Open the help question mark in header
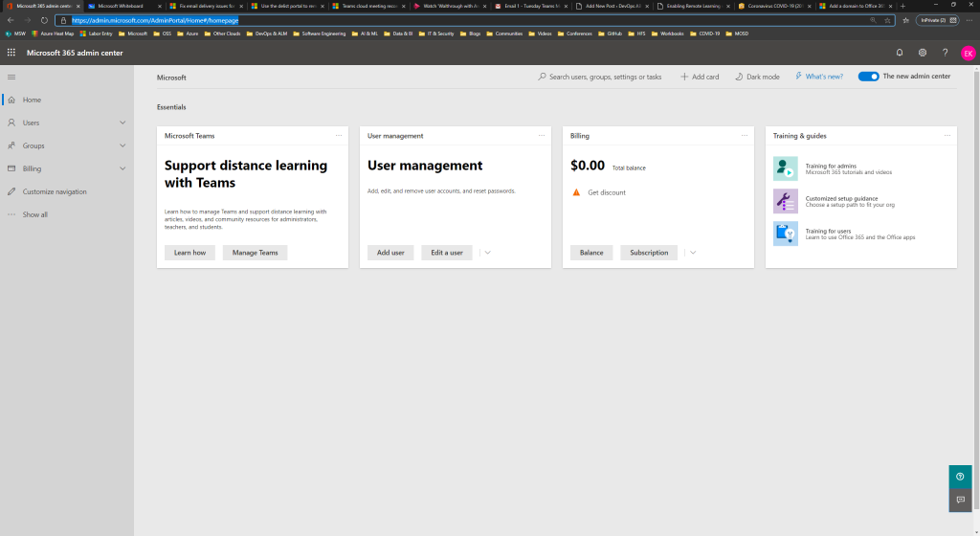The height and width of the screenshot is (536, 980). tap(945, 53)
